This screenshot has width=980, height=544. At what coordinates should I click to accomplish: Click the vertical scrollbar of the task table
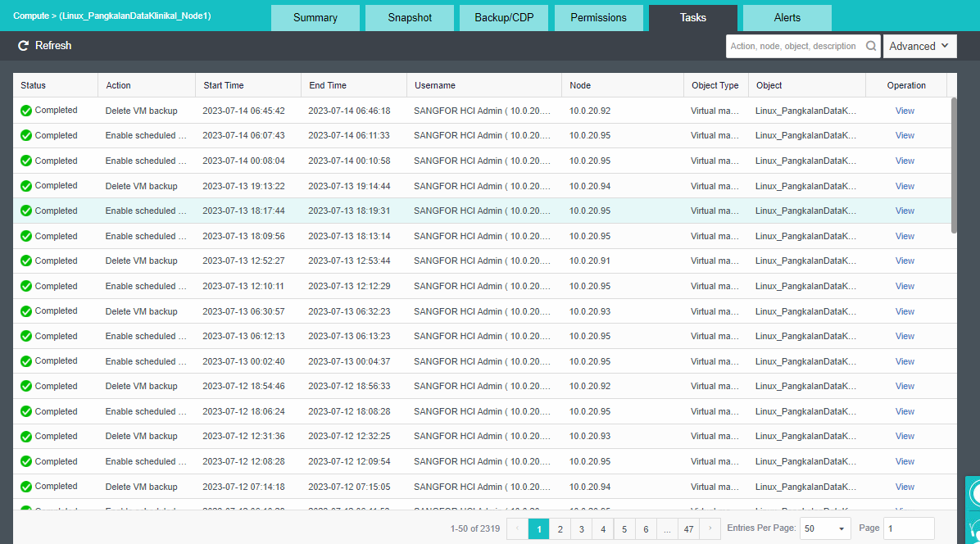[953, 164]
